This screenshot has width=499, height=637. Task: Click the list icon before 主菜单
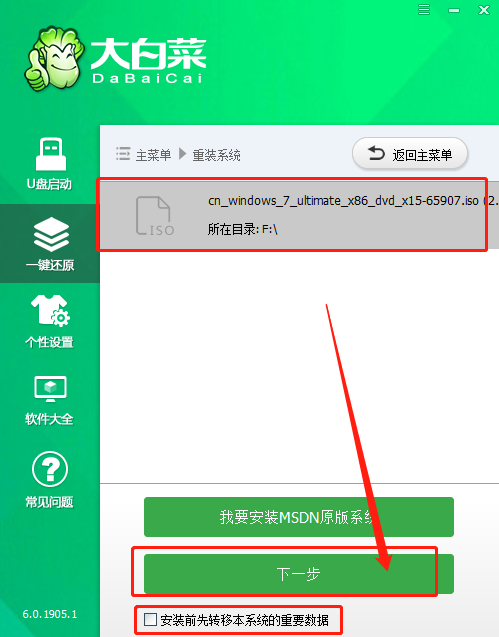point(123,154)
